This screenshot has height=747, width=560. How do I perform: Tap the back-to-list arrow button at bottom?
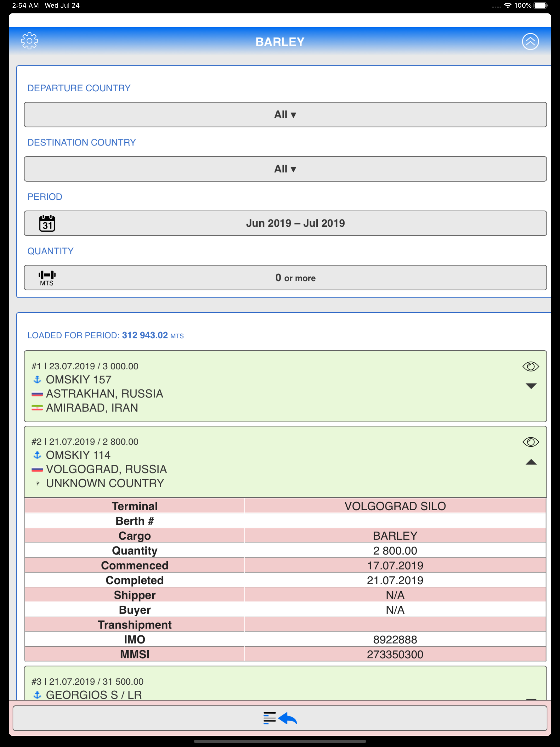click(x=280, y=718)
